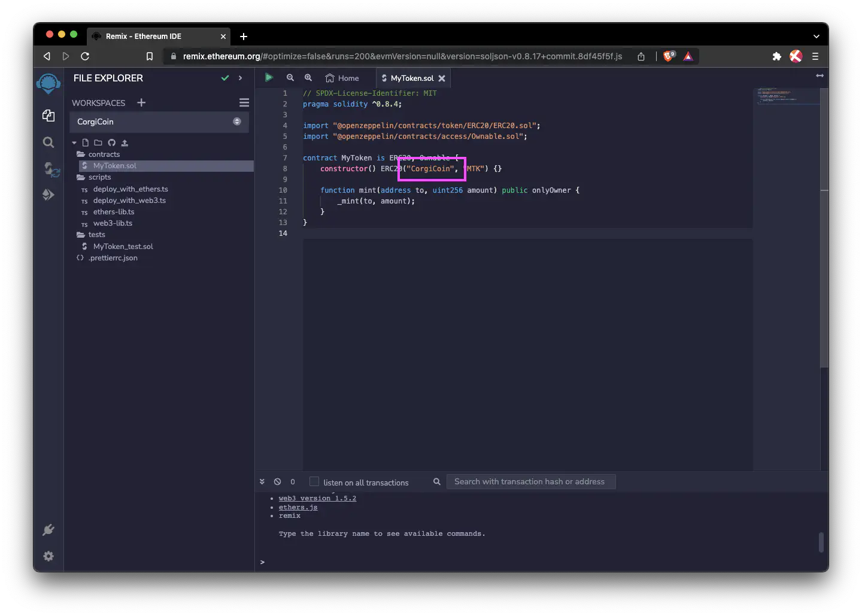862x616 pixels.
Task: Open browser extensions puzzle icon
Action: pos(777,56)
